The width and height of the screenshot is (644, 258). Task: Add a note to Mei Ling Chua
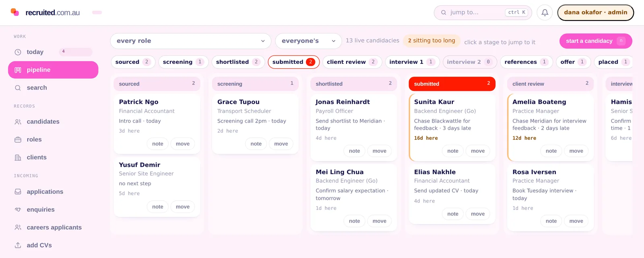coord(355,221)
